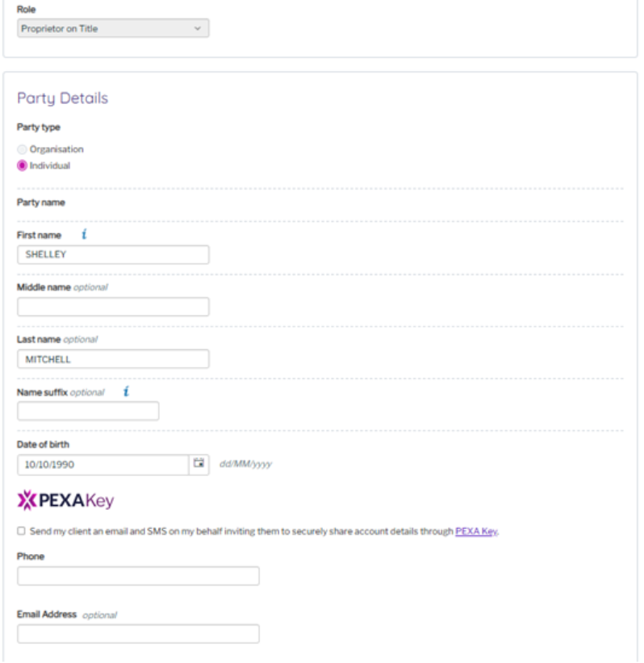Select the Organisation party type
The width and height of the screenshot is (644, 663).
(x=23, y=149)
